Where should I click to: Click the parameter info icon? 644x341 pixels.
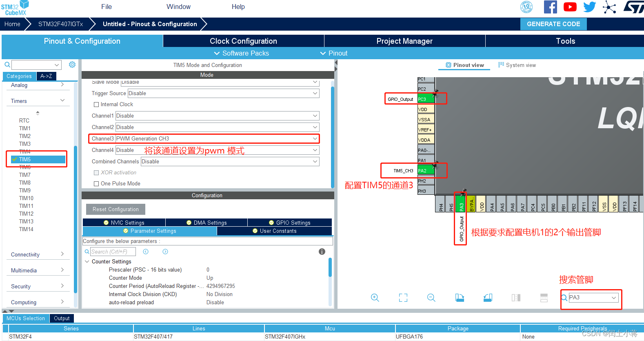(322, 252)
